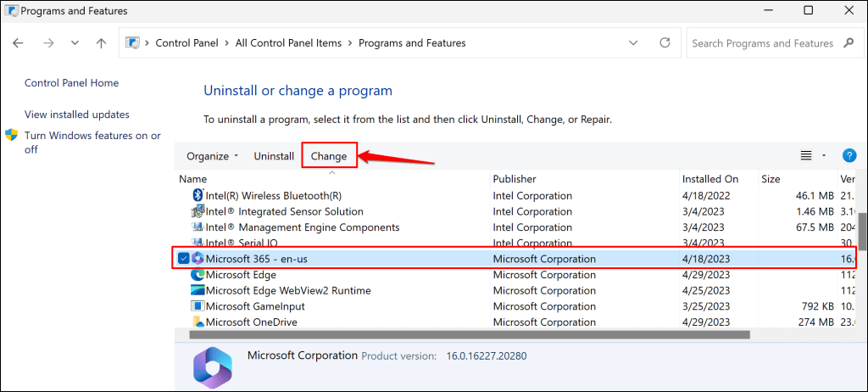Open View installed updates link

click(x=77, y=115)
